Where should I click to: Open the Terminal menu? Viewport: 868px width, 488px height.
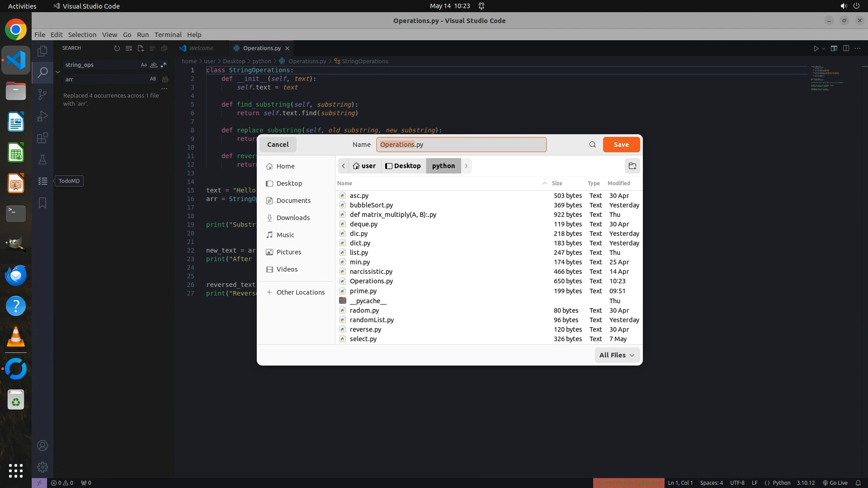click(x=168, y=35)
